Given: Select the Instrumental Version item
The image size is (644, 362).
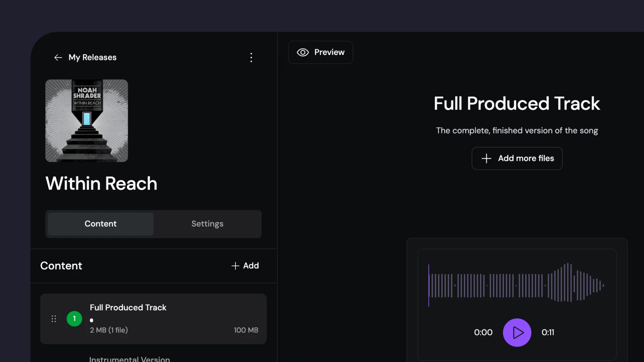Looking at the screenshot, I should [129, 359].
